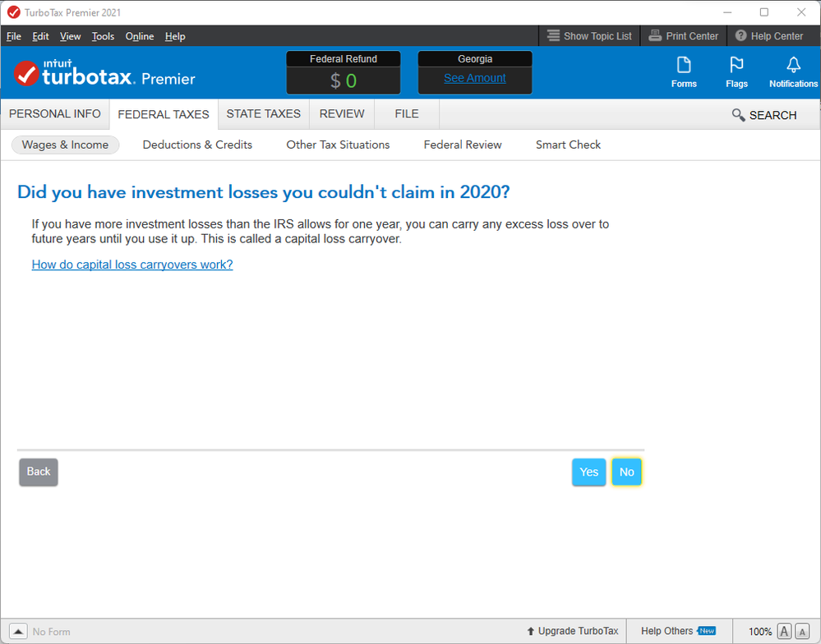Go to the State Taxes tab

pyautogui.click(x=263, y=114)
